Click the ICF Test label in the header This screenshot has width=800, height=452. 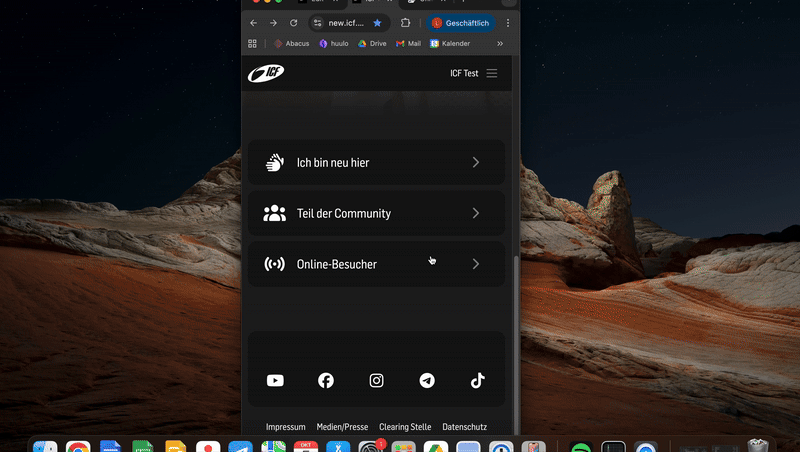(x=464, y=73)
